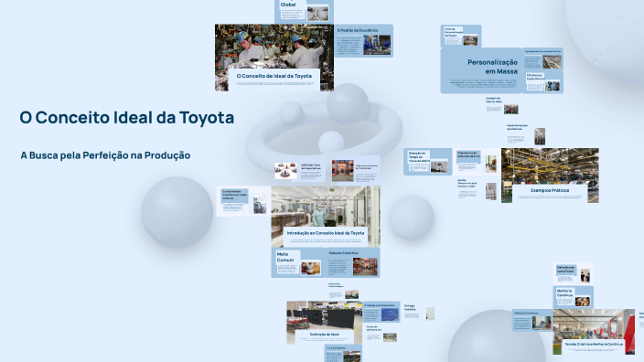Viewport: 644px width, 362px height.
Task: Open the 'Redução do Tempo de Troca de Matriz' slide
Action: [427, 162]
